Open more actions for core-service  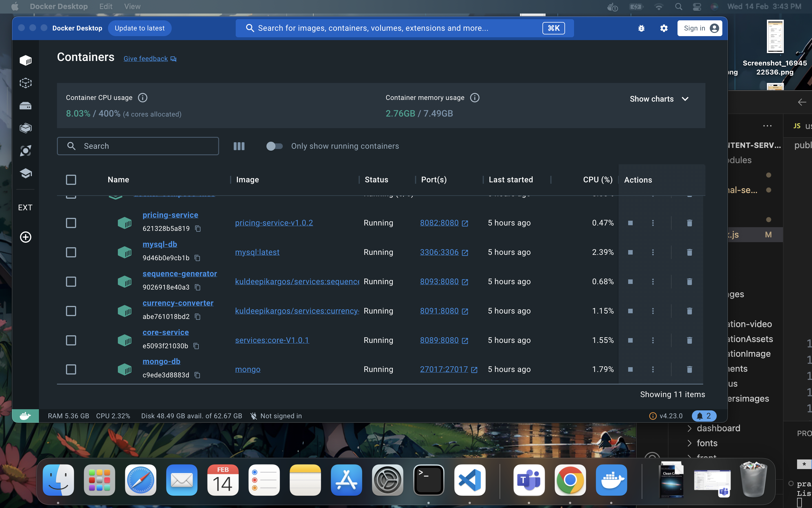point(653,340)
